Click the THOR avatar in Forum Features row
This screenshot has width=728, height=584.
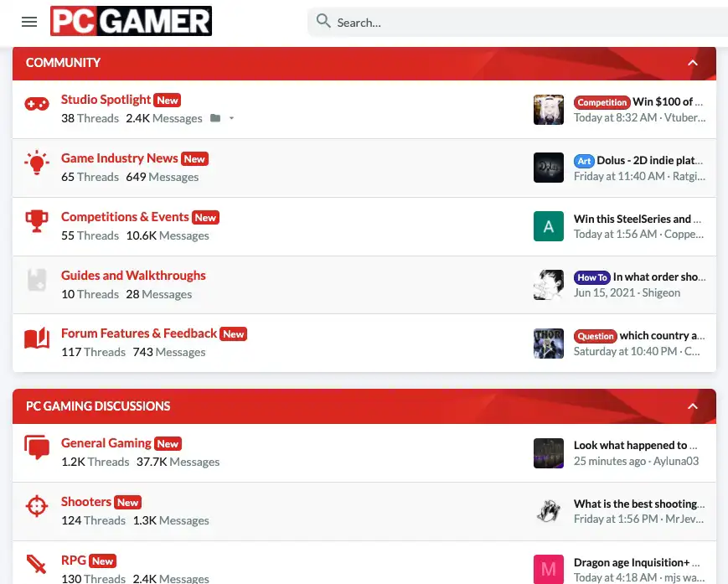(x=549, y=344)
